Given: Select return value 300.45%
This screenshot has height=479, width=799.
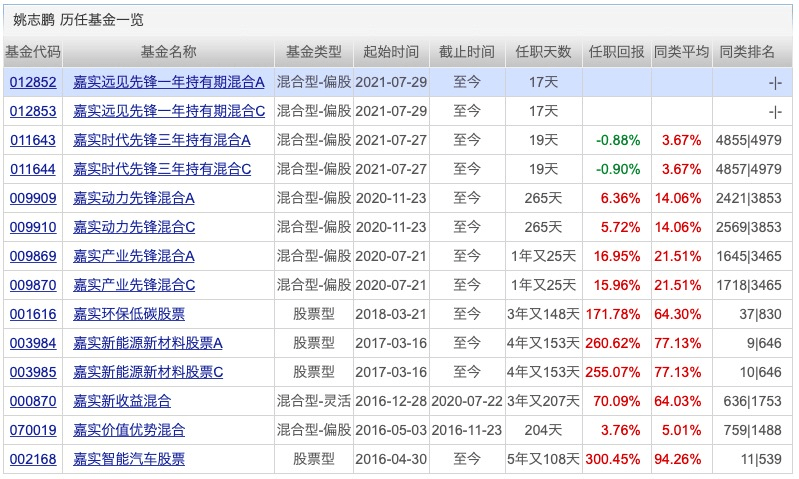Looking at the screenshot, I should [x=612, y=460].
